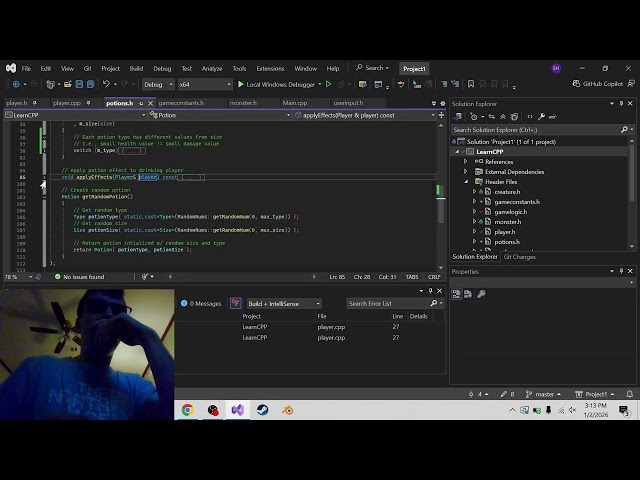
Task: Open Chrome from the taskbar
Action: [188, 410]
